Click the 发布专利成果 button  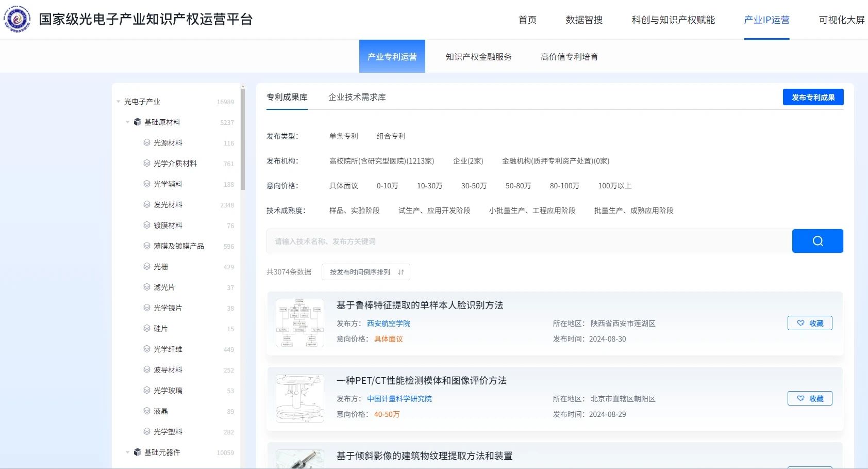coord(813,97)
